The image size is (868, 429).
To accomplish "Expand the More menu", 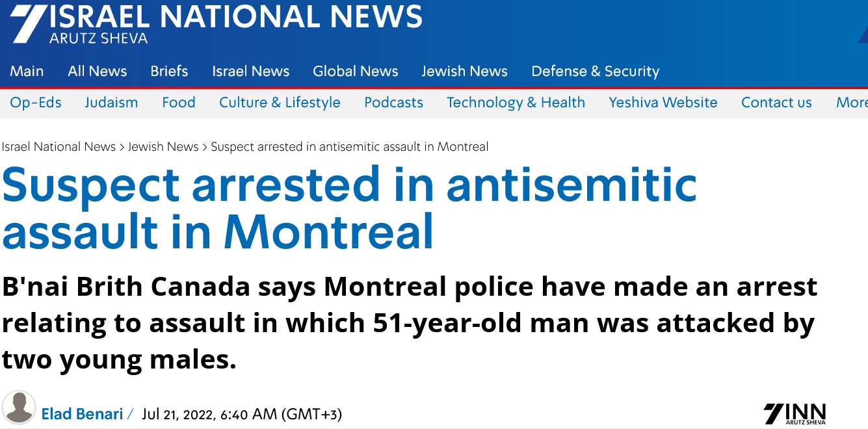I will click(x=852, y=103).
